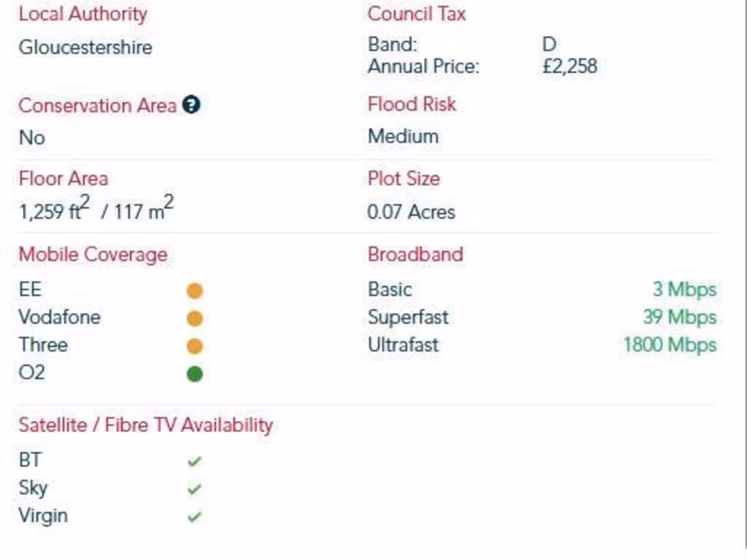This screenshot has width=747, height=560.
Task: Click the Gloucestershire local authority text
Action: [x=85, y=47]
